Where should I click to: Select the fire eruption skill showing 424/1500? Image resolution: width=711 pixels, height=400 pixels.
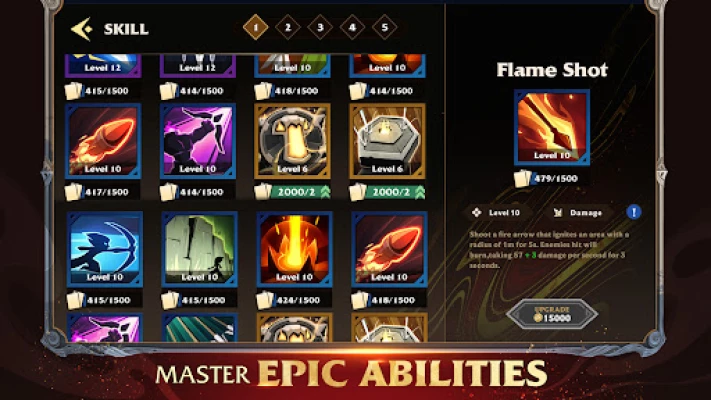tap(294, 249)
